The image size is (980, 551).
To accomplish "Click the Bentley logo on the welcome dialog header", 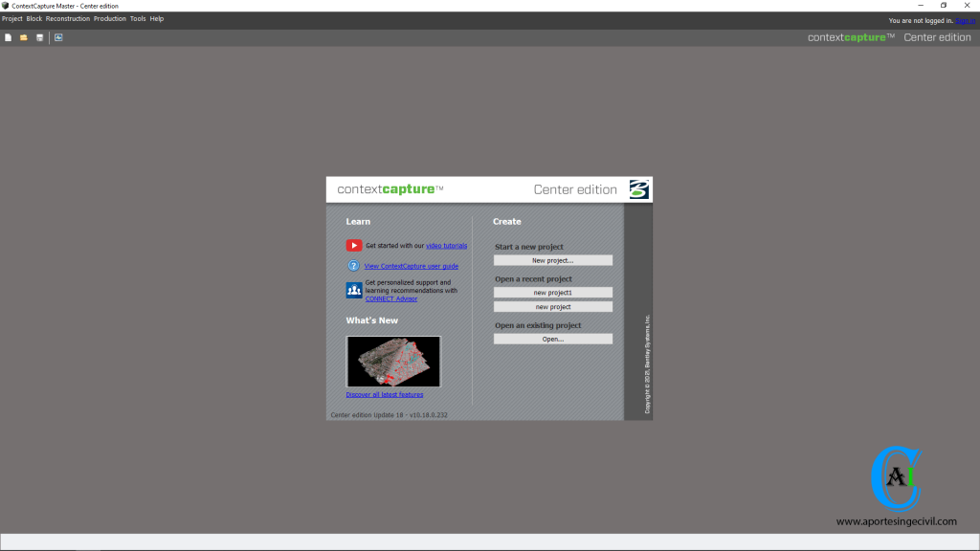I will [641, 188].
